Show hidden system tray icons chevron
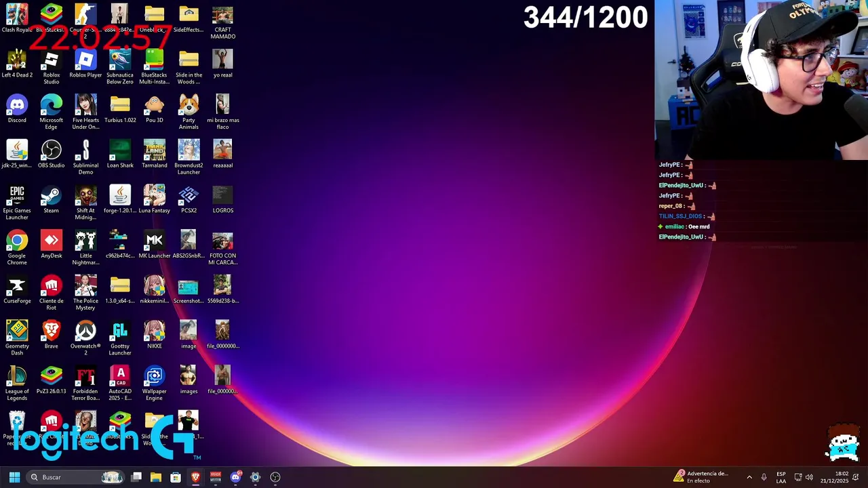The height and width of the screenshot is (488, 868). (x=749, y=477)
